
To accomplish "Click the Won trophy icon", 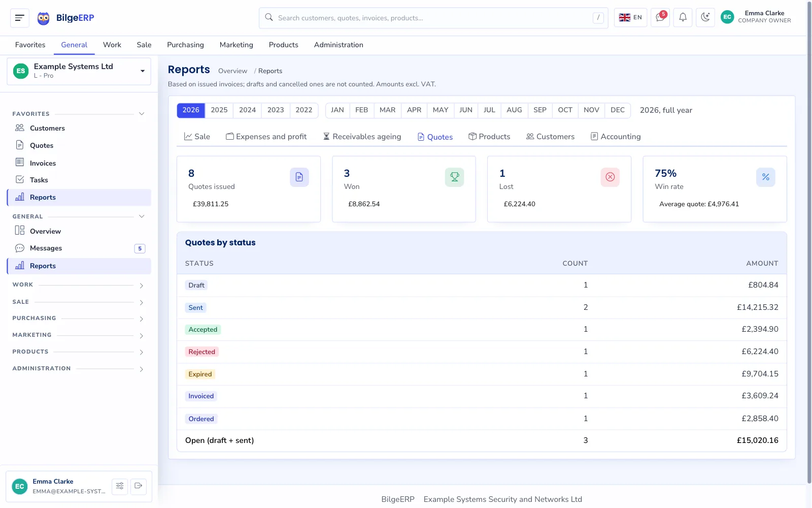I will (455, 177).
